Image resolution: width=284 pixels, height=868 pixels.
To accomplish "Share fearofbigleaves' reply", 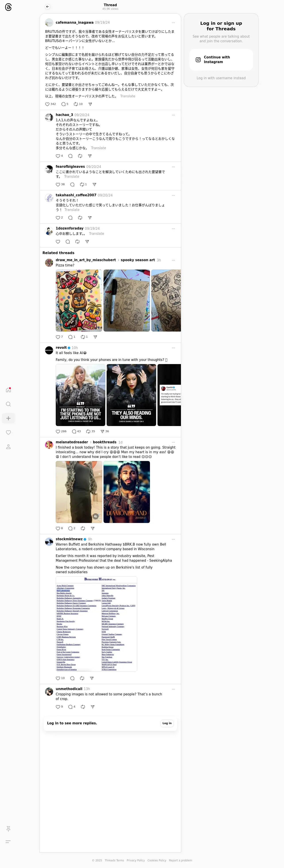I will [x=94, y=185].
